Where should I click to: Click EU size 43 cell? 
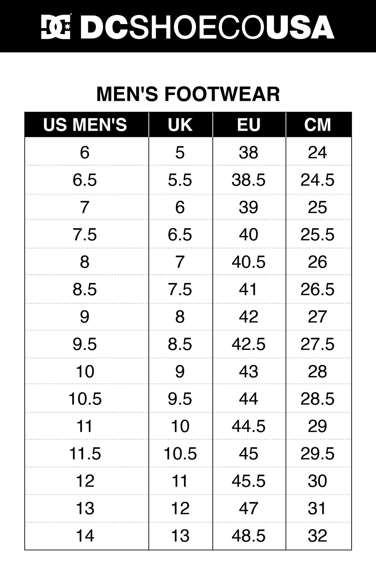coord(249,371)
